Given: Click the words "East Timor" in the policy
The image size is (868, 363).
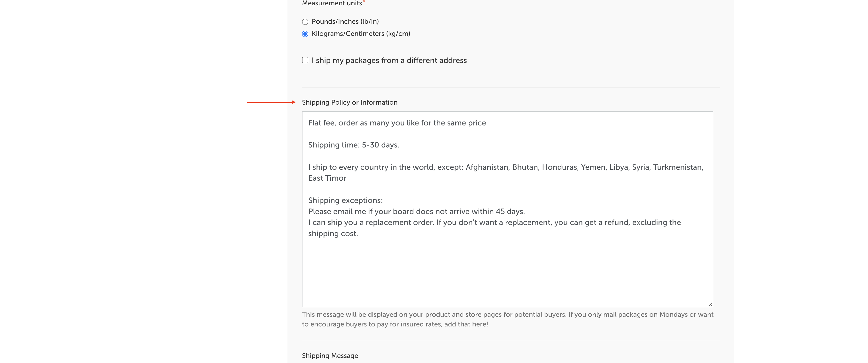Looking at the screenshot, I should pyautogui.click(x=327, y=178).
